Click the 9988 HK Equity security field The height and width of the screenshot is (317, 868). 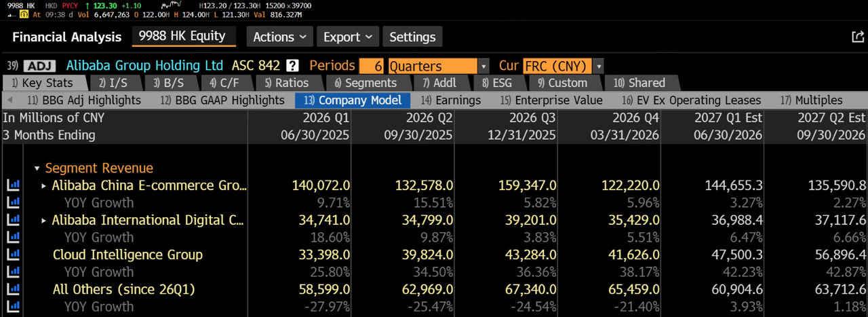point(182,36)
